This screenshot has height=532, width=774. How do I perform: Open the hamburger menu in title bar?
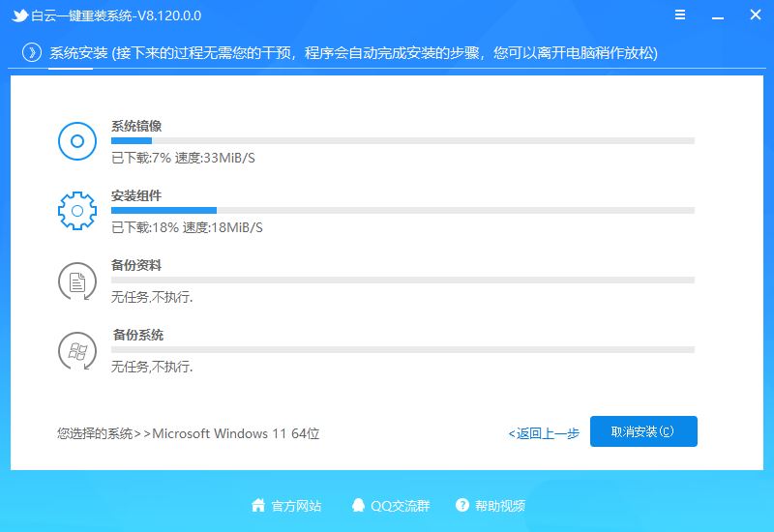click(x=683, y=16)
